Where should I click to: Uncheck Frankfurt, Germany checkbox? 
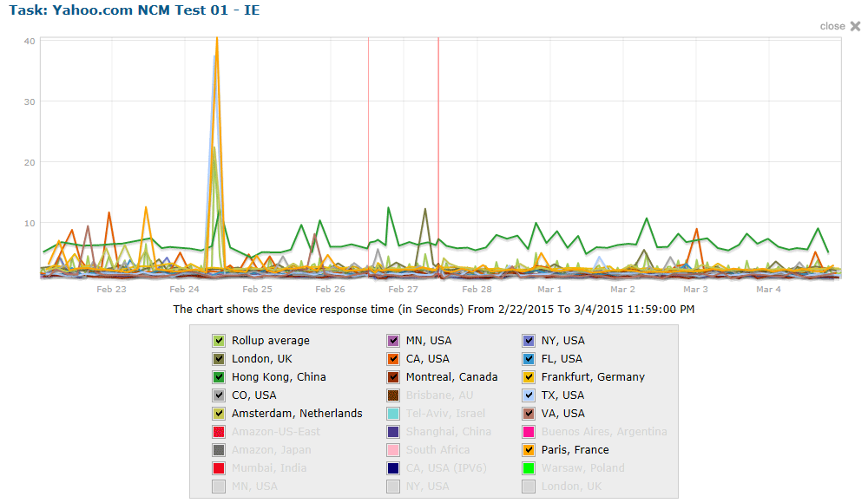tap(529, 377)
